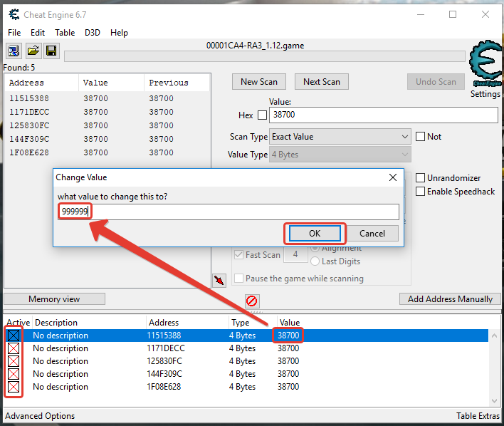The image size is (504, 426).
Task: Click the red arrow add-to-list icon
Action: (x=219, y=281)
